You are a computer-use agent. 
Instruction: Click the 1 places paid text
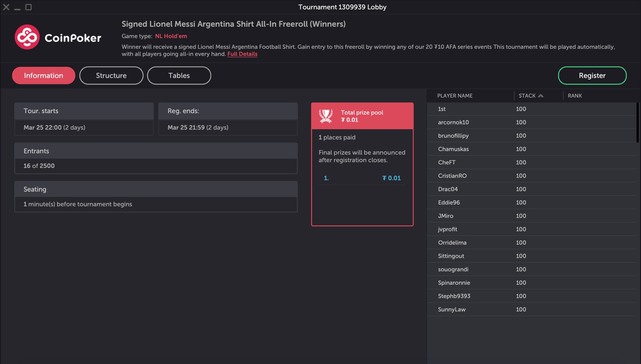pyautogui.click(x=337, y=137)
